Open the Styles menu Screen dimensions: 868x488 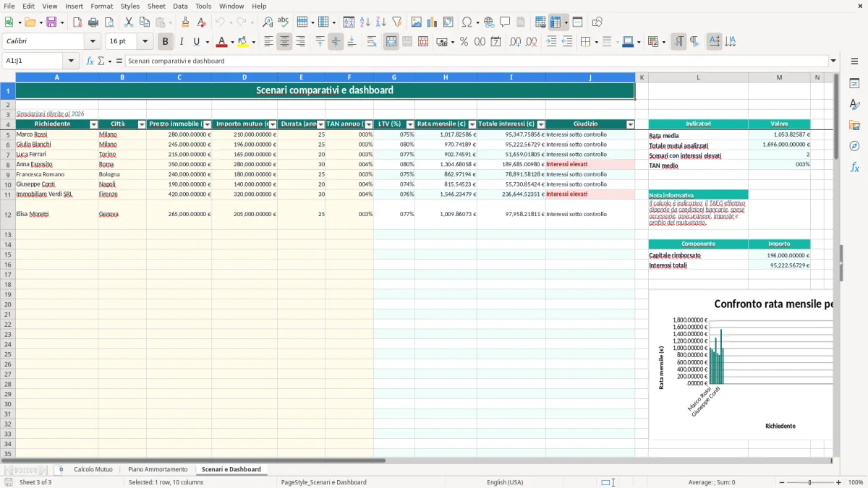point(130,6)
